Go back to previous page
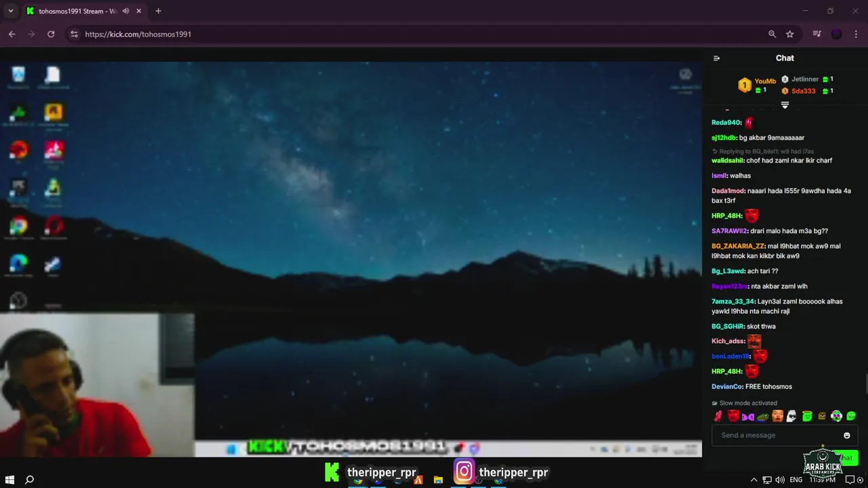The image size is (868, 488). click(12, 34)
